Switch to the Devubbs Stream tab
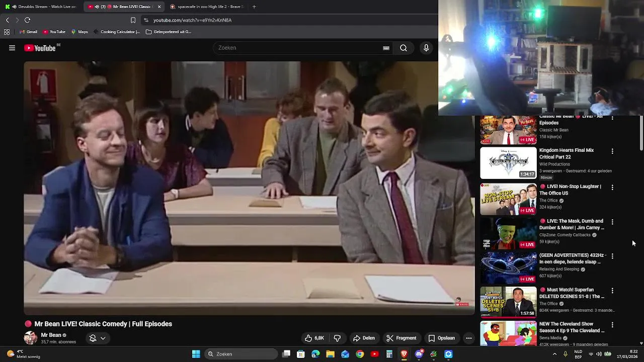 tap(41, 7)
